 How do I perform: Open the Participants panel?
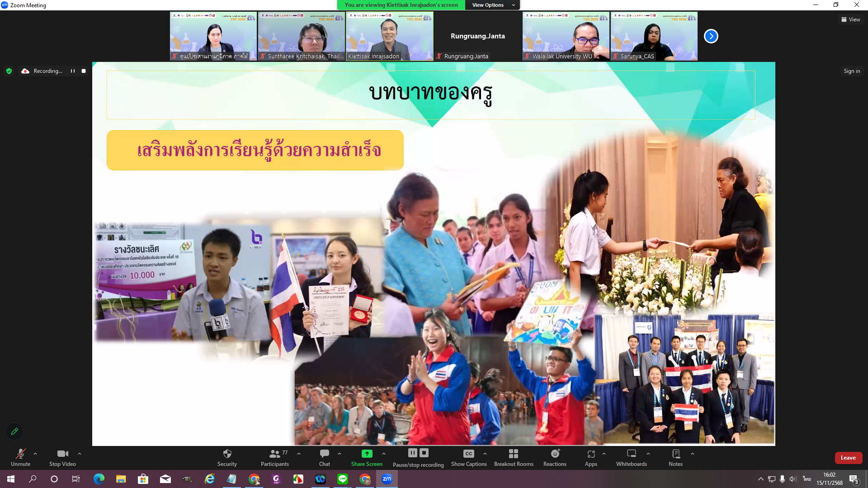click(x=274, y=454)
